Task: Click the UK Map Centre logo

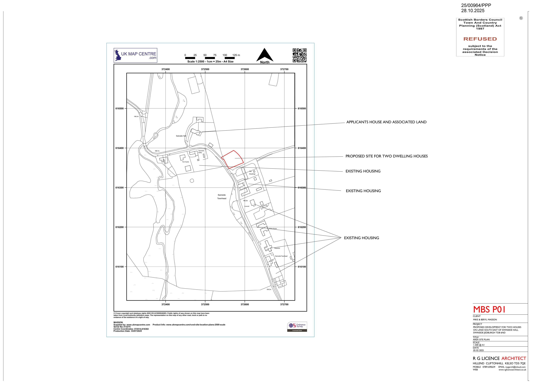Action: [135, 55]
